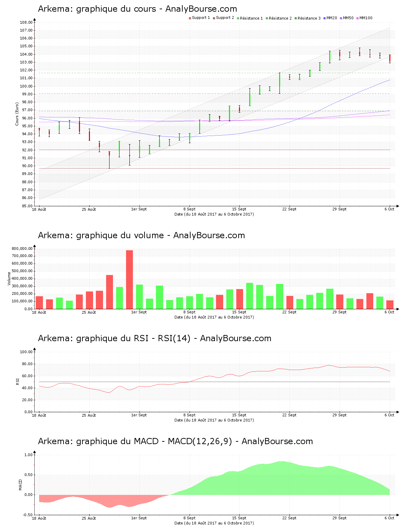412x532 pixels.
Task: Click '22 Sept' date on the MACD chart
Action: tap(289, 518)
